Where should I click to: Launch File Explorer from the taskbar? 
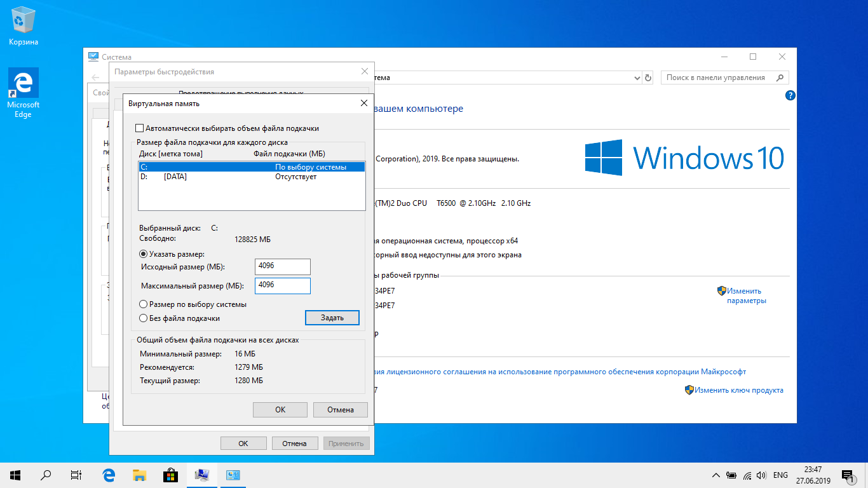(139, 475)
